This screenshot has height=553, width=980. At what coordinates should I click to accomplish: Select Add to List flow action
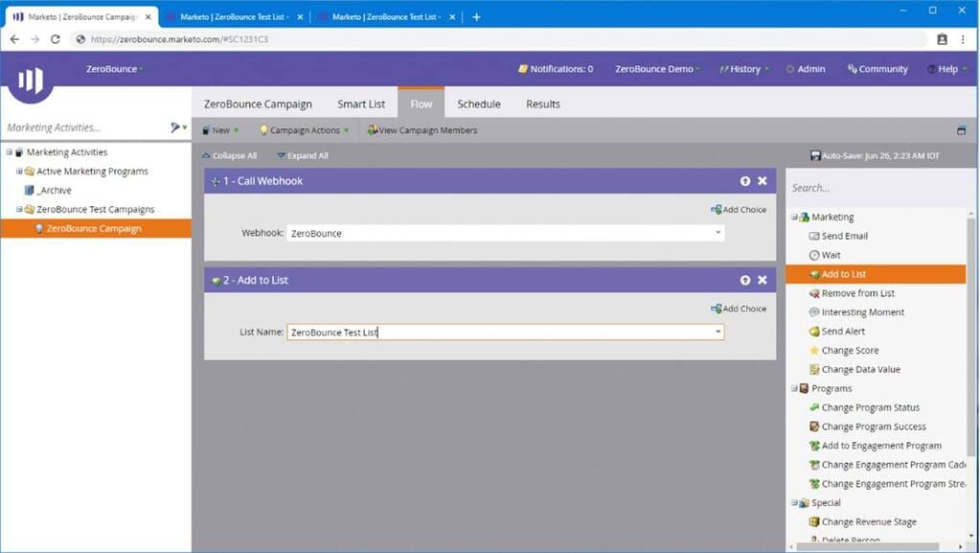click(x=876, y=274)
